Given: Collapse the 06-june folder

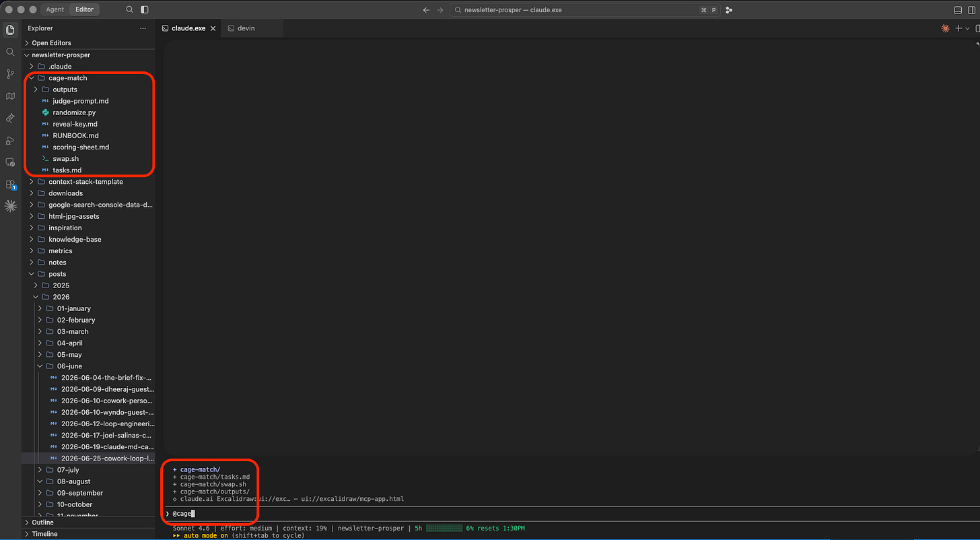Looking at the screenshot, I should (x=88, y=366).
